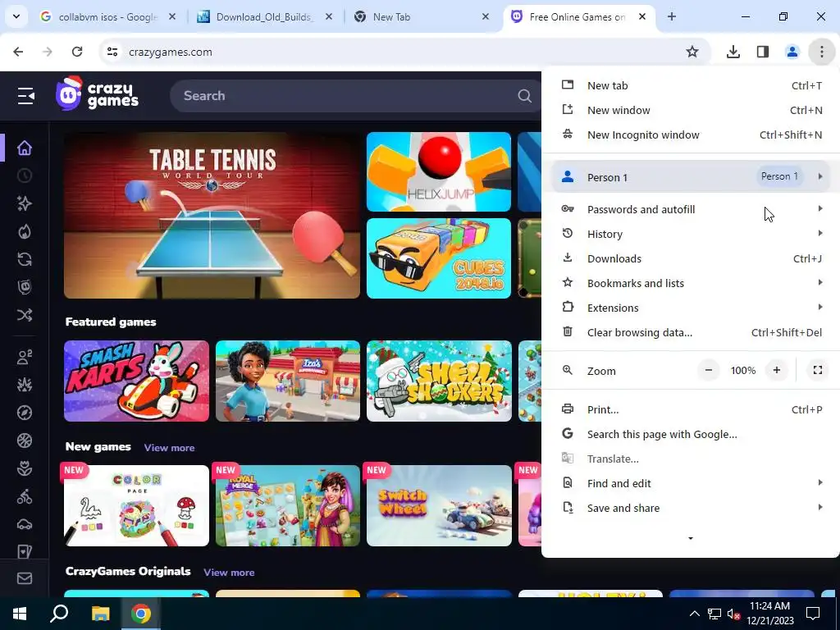Screen dimensions: 840x630
Task: Open the Table Tennis World Tour game
Action: click(212, 216)
